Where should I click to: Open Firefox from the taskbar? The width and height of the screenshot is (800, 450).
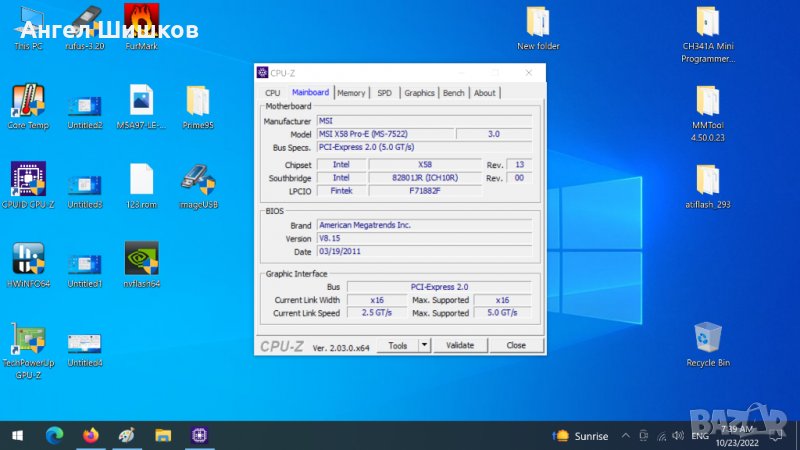click(91, 436)
